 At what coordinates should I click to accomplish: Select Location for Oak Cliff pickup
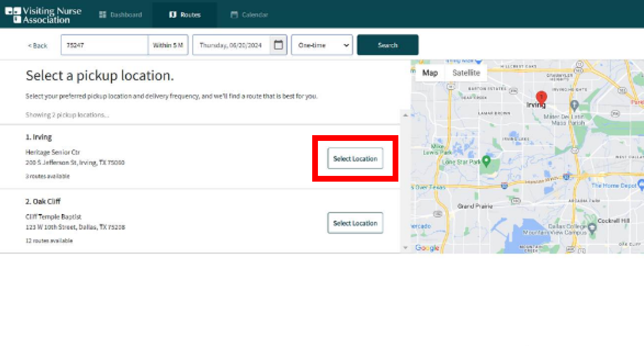pyautogui.click(x=355, y=223)
